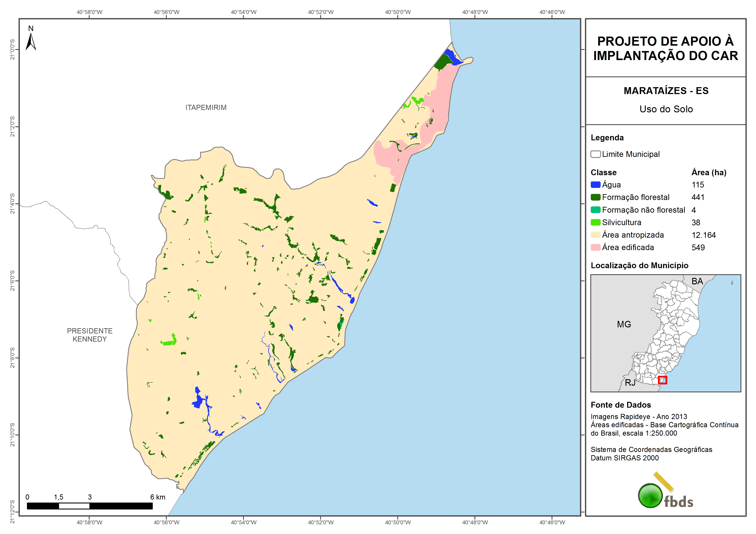
Task: Click the Limite Municipal legend symbol
Action: pyautogui.click(x=595, y=154)
